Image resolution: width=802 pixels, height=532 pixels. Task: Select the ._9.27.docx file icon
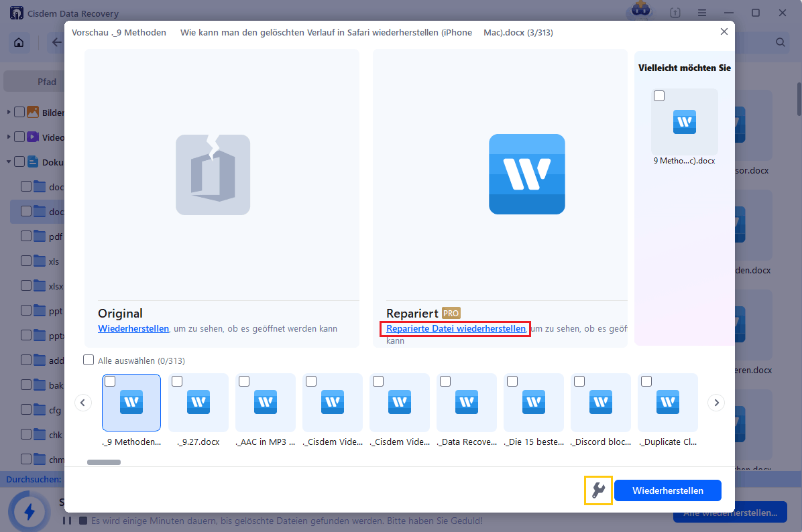pos(198,402)
